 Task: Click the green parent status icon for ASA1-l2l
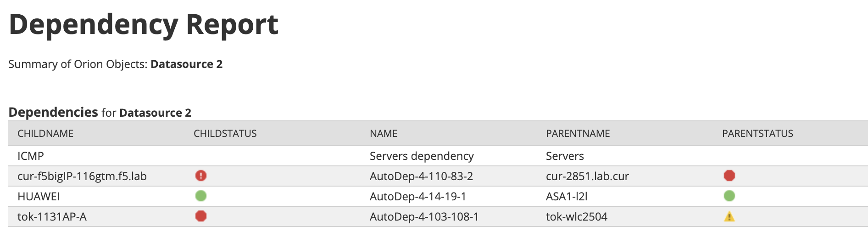729,196
